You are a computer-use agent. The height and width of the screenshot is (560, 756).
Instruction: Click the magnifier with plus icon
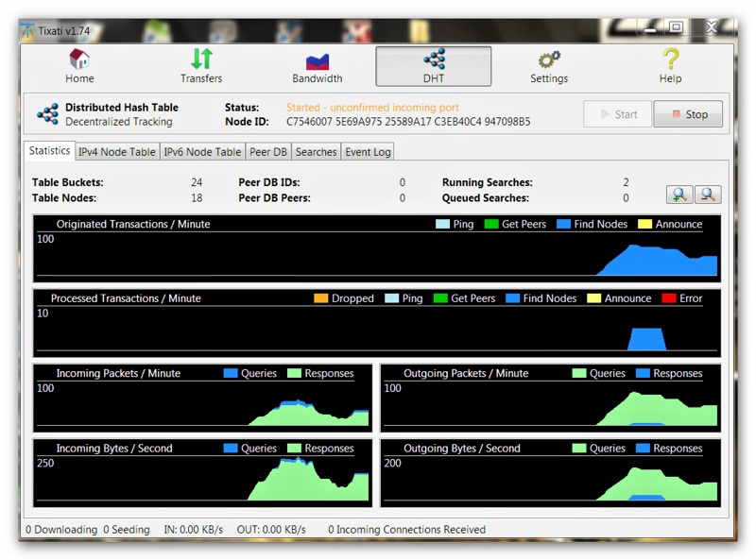coord(679,195)
